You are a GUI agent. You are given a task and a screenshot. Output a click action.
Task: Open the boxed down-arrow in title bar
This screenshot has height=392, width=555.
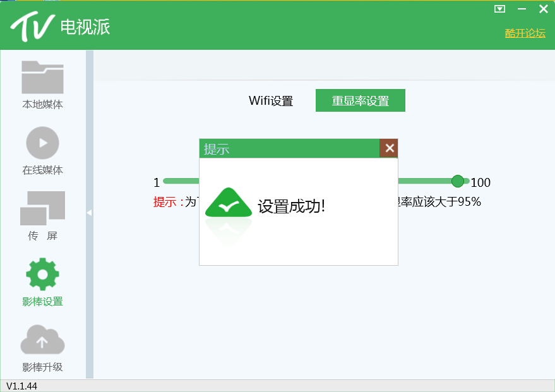coord(500,9)
